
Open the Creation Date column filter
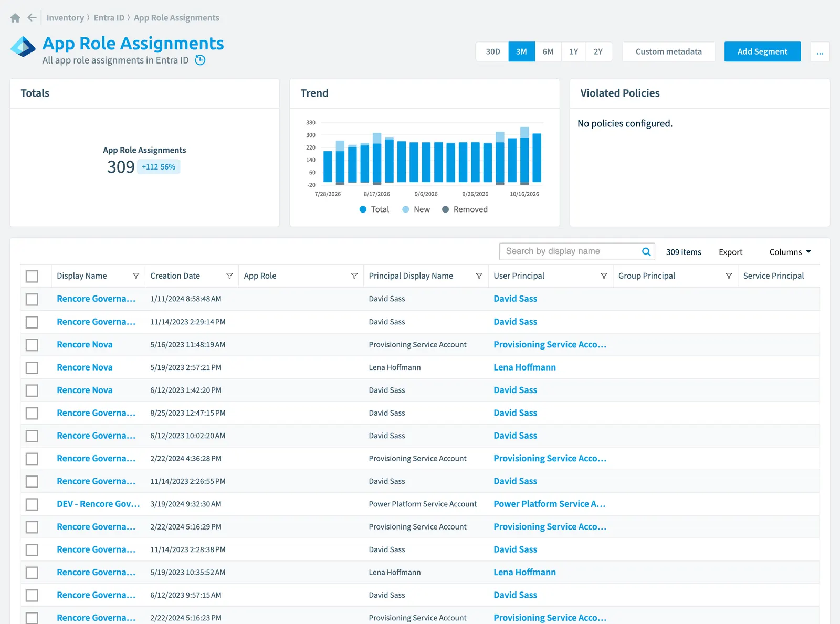click(x=229, y=276)
